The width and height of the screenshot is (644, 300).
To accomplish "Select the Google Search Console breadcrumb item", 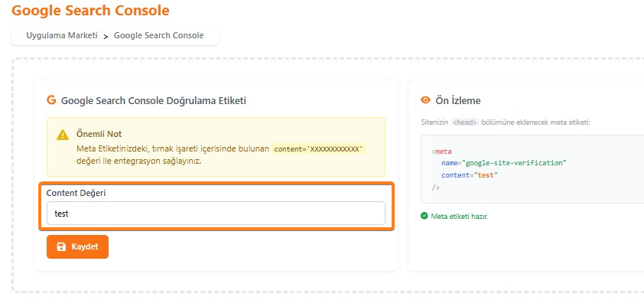I will (x=158, y=35).
